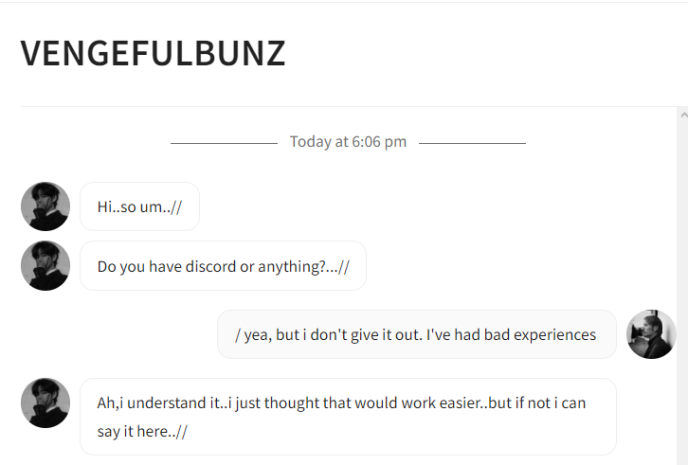Select the "Ah,i understand it" message bubble

[348, 417]
